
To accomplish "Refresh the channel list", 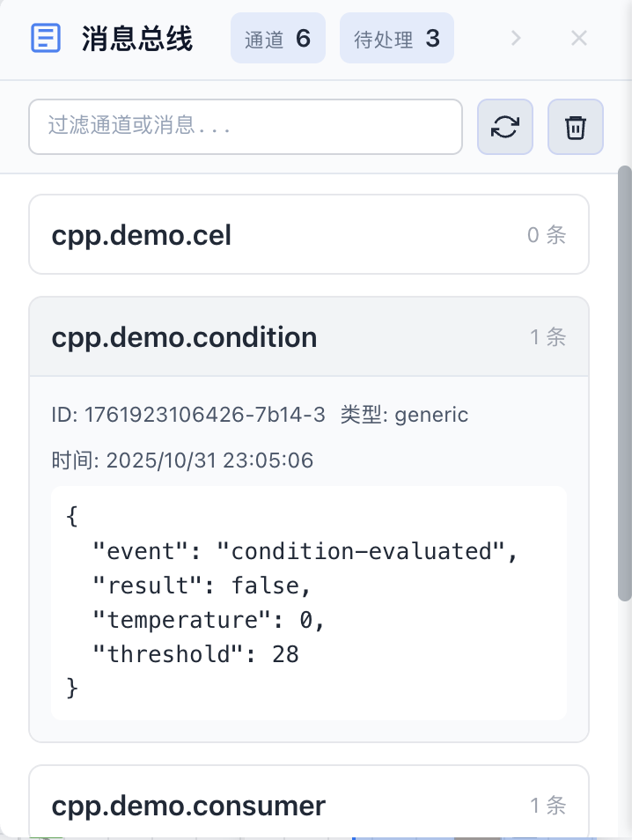I will click(x=505, y=127).
